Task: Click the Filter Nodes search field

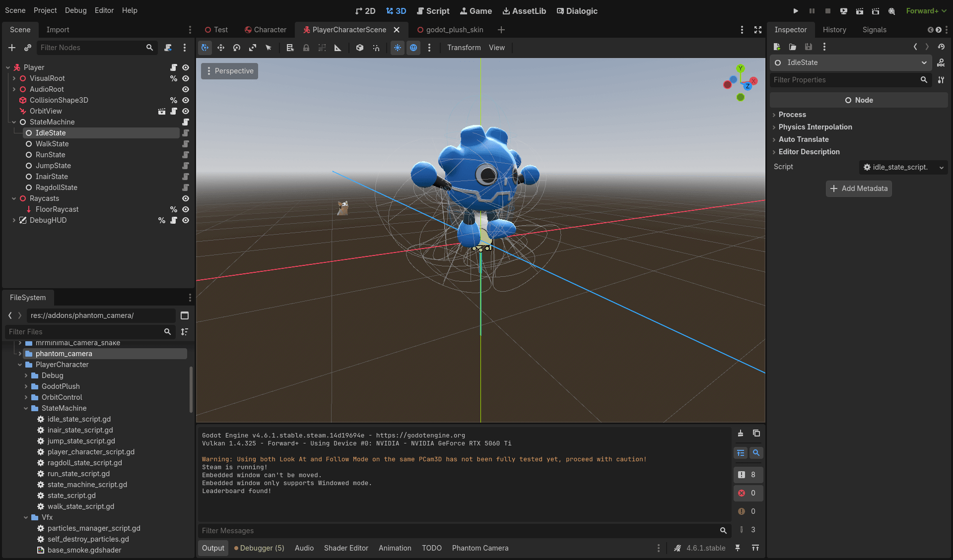Action: [x=97, y=48]
